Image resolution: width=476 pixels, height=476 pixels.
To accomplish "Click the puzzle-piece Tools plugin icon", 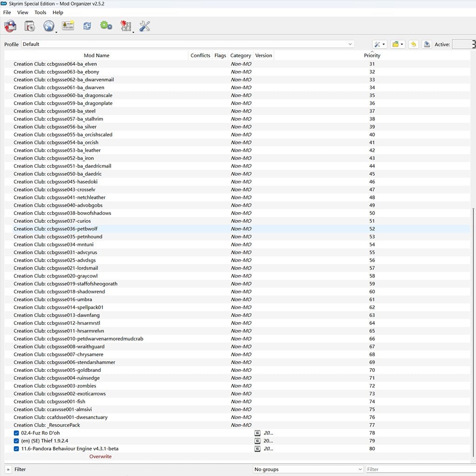I will [x=126, y=26].
